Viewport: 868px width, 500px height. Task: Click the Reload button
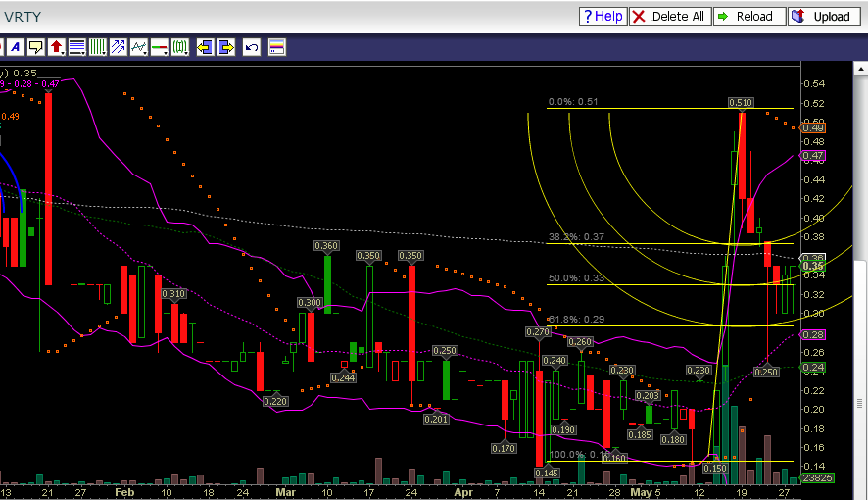click(x=749, y=17)
